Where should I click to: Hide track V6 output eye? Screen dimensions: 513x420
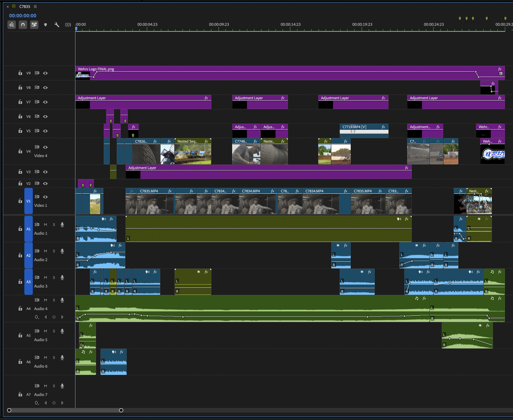(45, 117)
